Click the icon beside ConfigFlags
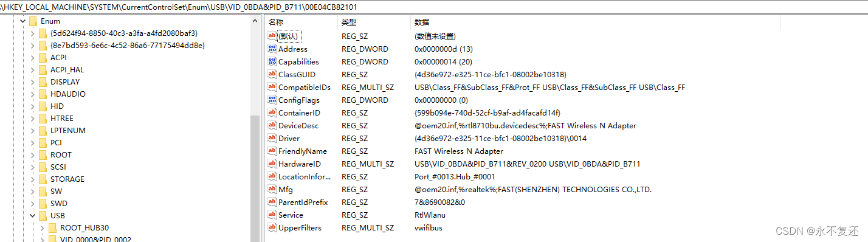The image size is (868, 242). coord(272,100)
